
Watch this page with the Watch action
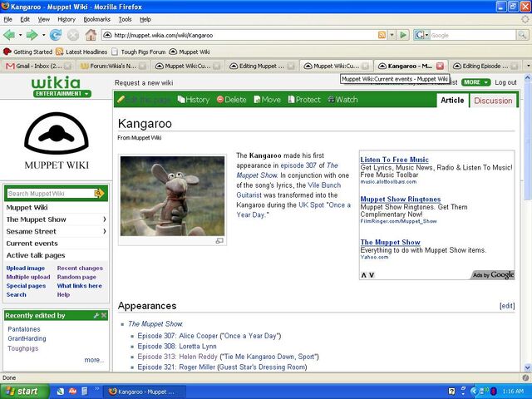pos(342,100)
